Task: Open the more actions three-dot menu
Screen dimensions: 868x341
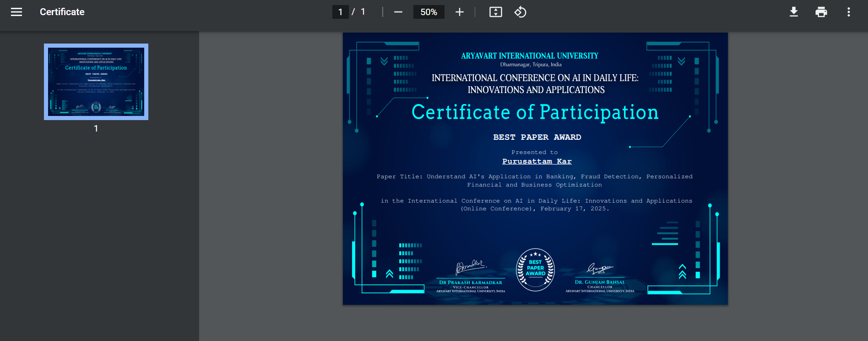Action: (x=849, y=12)
